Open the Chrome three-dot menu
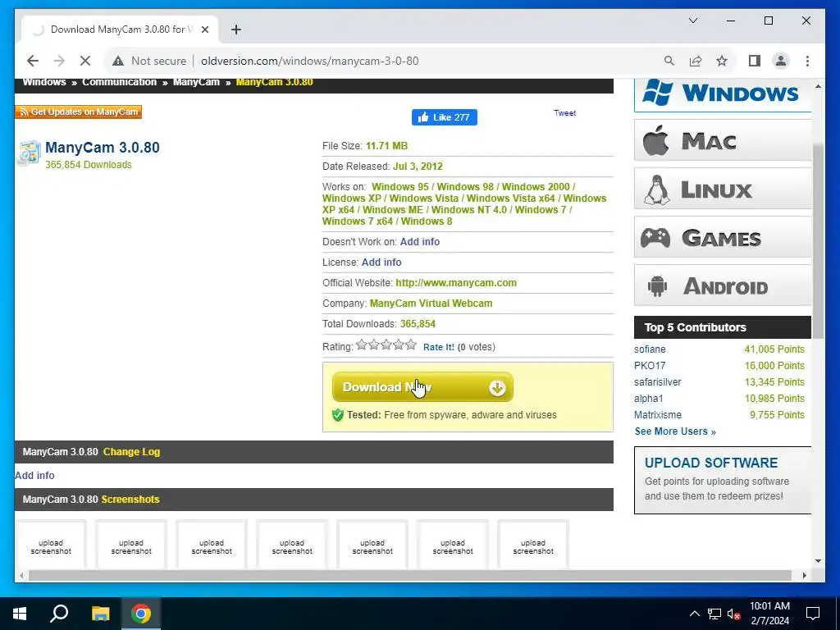 point(807,61)
